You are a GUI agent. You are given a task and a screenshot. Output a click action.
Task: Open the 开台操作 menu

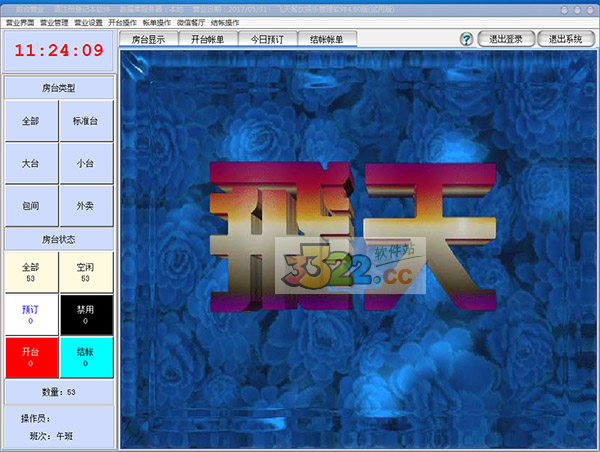pos(122,23)
